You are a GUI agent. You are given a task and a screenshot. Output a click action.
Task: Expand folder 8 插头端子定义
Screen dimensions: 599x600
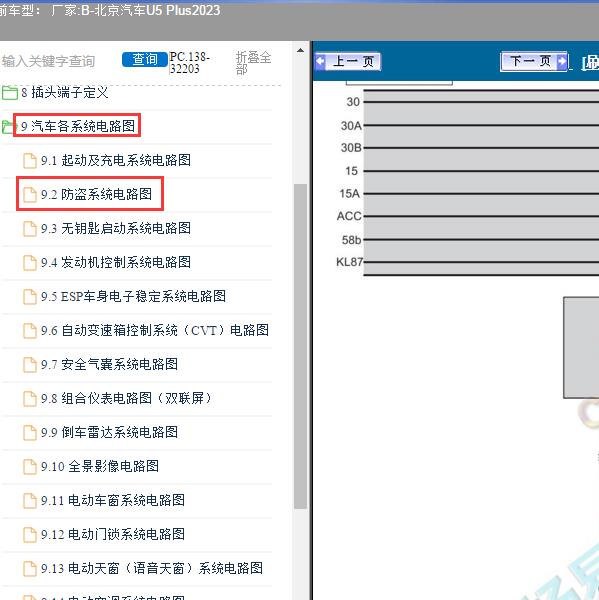65,93
